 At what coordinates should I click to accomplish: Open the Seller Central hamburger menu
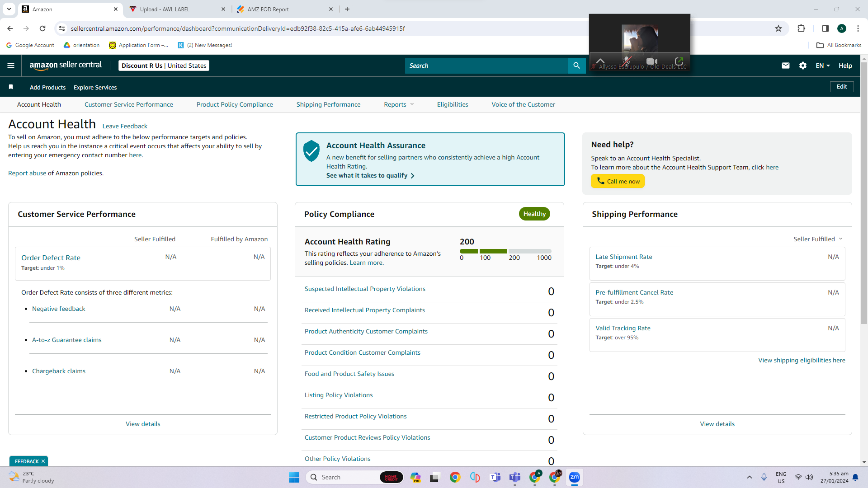tap(11, 66)
